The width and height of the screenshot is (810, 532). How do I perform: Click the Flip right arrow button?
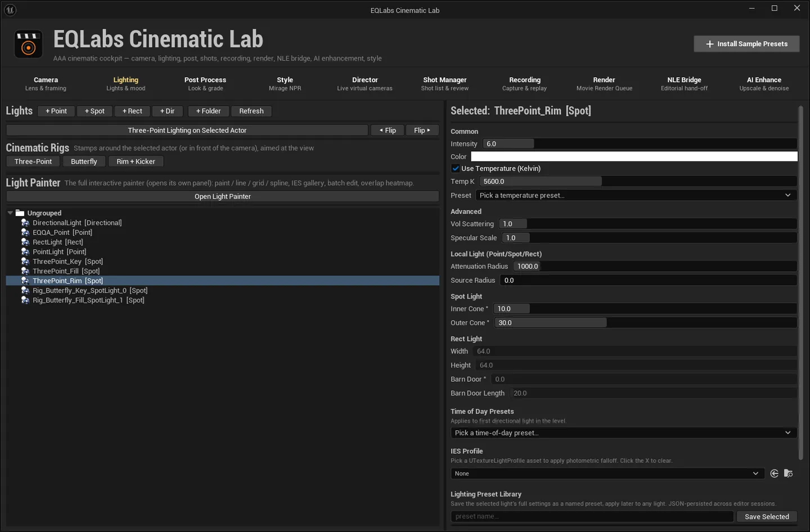click(422, 130)
